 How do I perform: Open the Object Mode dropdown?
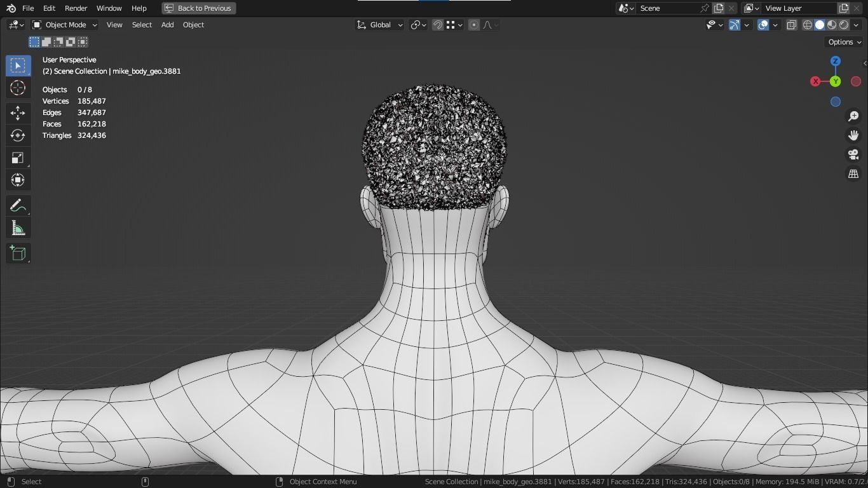[65, 25]
